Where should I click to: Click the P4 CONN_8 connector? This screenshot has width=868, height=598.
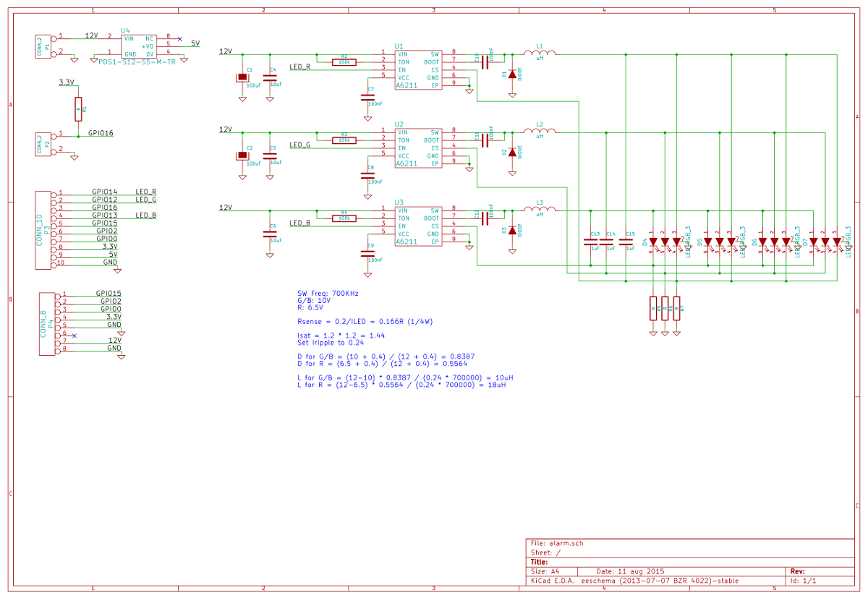[x=46, y=323]
